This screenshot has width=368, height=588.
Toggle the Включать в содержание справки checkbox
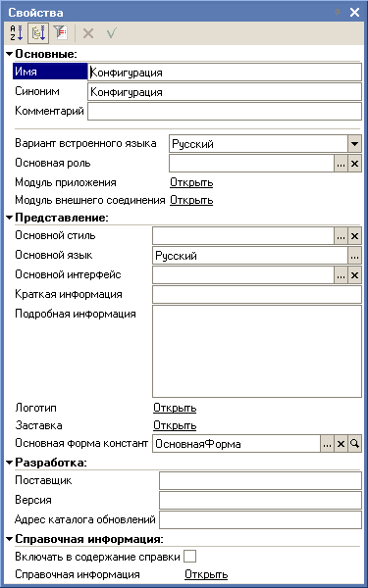(x=190, y=557)
